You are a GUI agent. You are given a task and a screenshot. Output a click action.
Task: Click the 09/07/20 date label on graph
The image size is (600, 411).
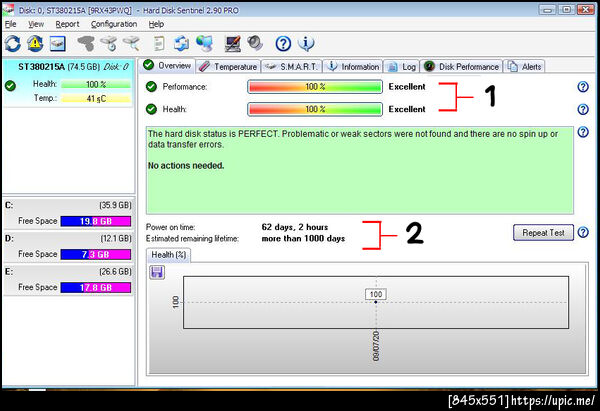(376, 346)
